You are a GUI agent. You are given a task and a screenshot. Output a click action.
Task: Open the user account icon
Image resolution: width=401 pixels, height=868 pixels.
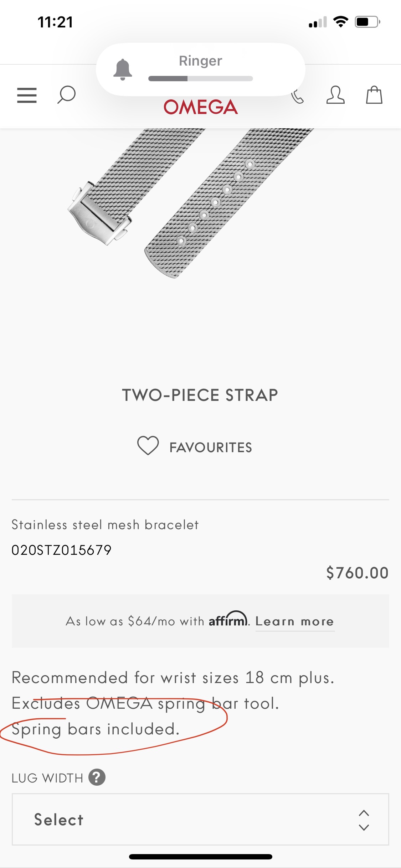tap(335, 95)
